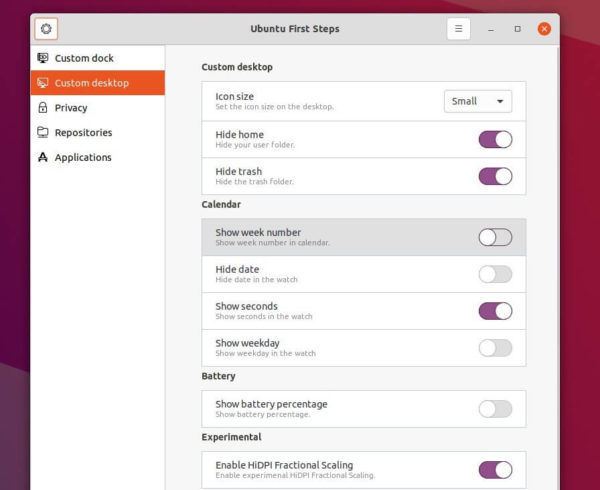The image size is (600, 490).
Task: Enable the Show weekday switch
Action: 495,348
